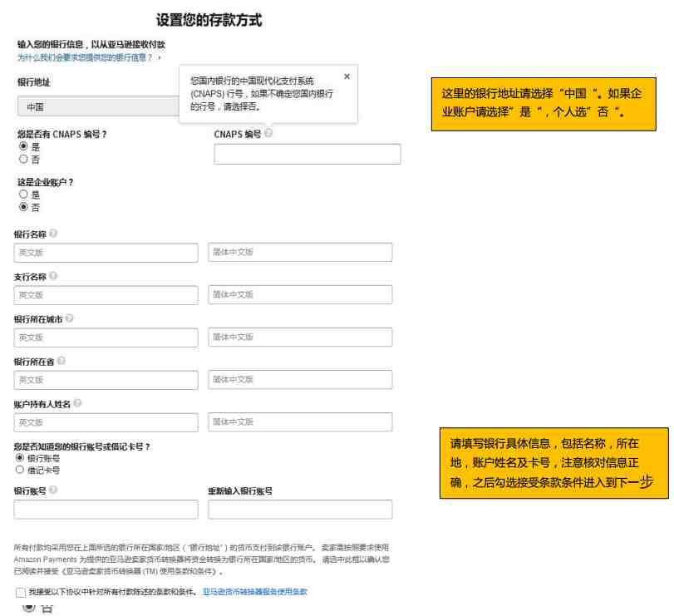
Task: Click the 您是否知道您的银行账号或借记卡号 question
Action: pyautogui.click(x=81, y=446)
